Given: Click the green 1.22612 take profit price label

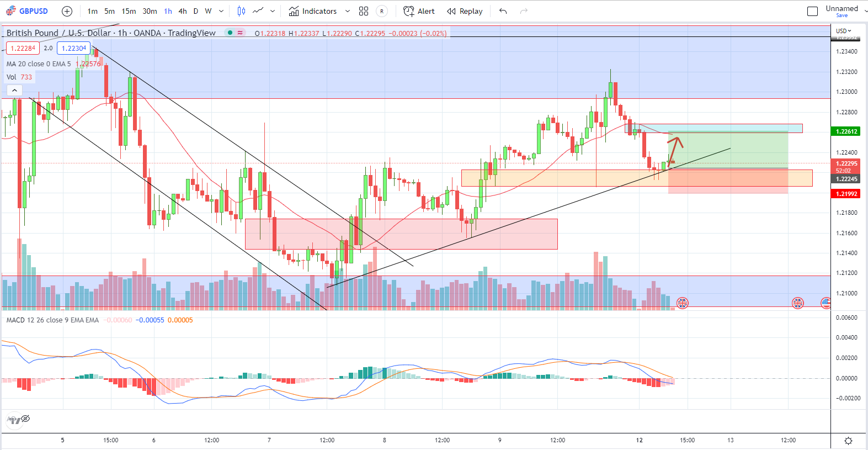Looking at the screenshot, I should [846, 131].
